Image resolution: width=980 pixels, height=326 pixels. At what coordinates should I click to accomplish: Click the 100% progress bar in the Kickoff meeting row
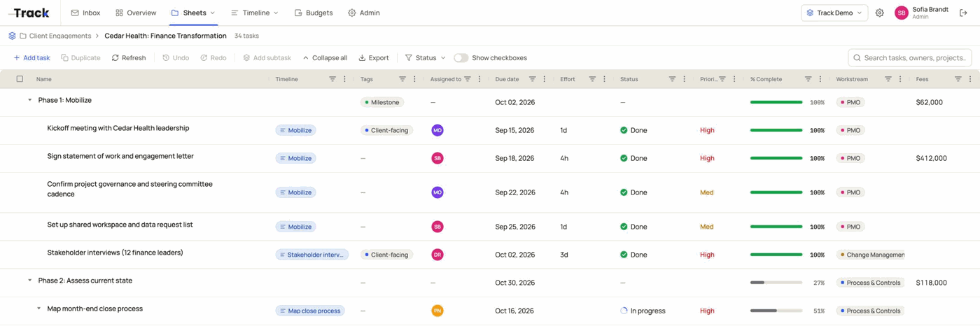click(x=776, y=130)
